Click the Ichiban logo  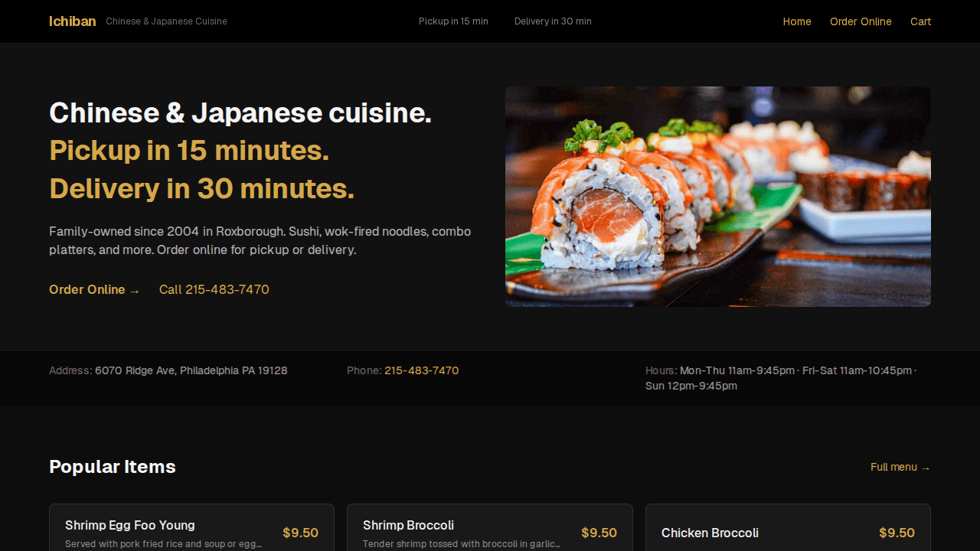point(72,21)
